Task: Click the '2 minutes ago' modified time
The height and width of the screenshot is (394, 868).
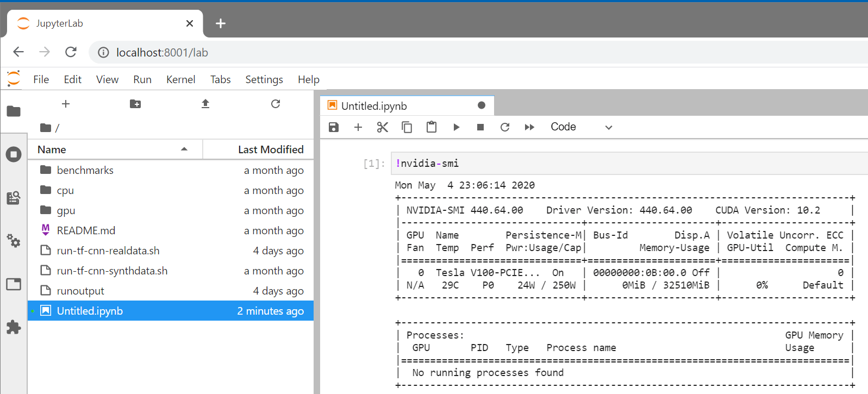Action: [x=270, y=311]
